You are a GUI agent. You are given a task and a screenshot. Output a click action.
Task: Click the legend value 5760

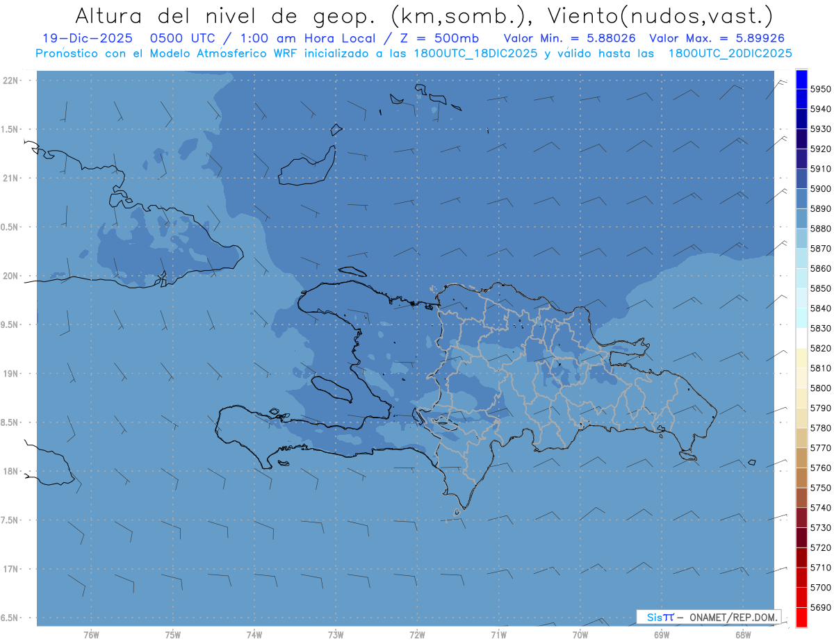[x=821, y=468]
